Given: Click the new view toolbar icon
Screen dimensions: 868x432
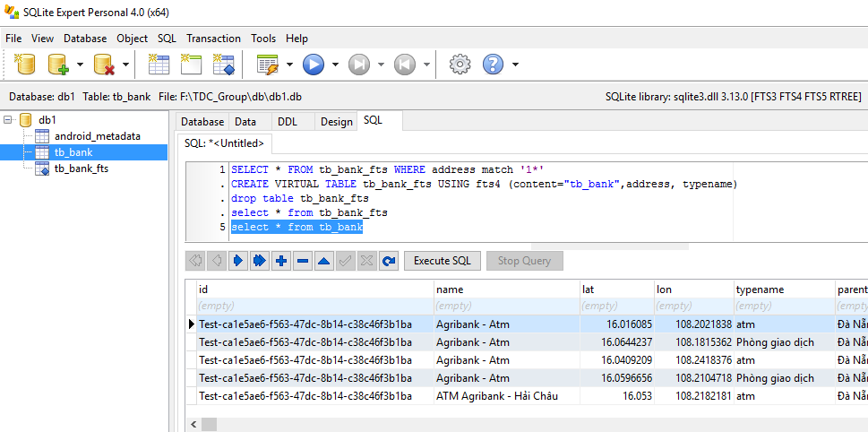Looking at the screenshot, I should coord(192,65).
